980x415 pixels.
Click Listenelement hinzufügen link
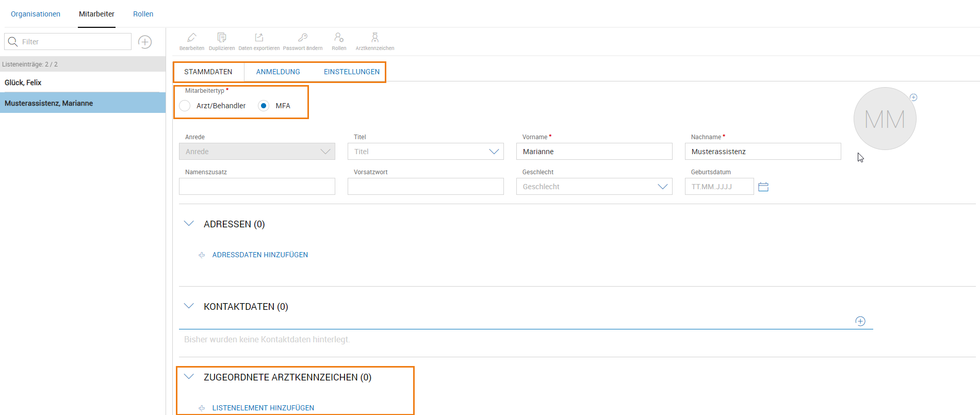point(263,408)
